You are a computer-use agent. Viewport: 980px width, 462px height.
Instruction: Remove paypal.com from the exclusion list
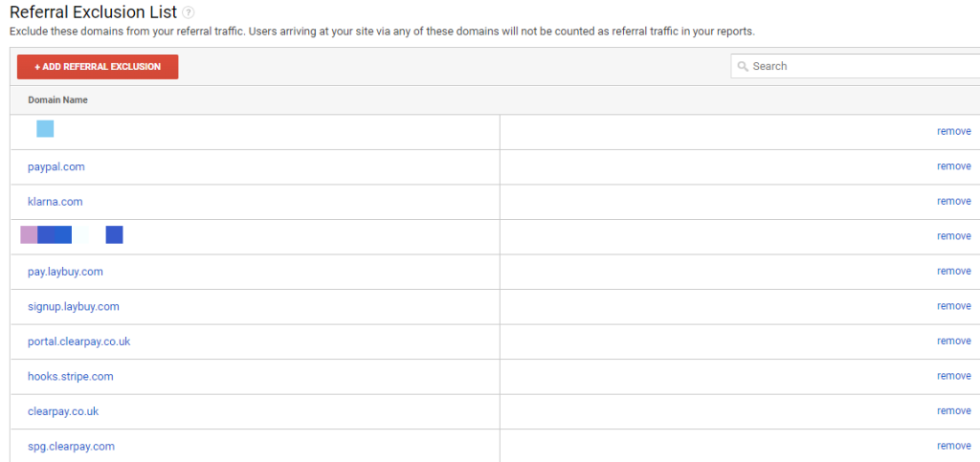point(953,166)
